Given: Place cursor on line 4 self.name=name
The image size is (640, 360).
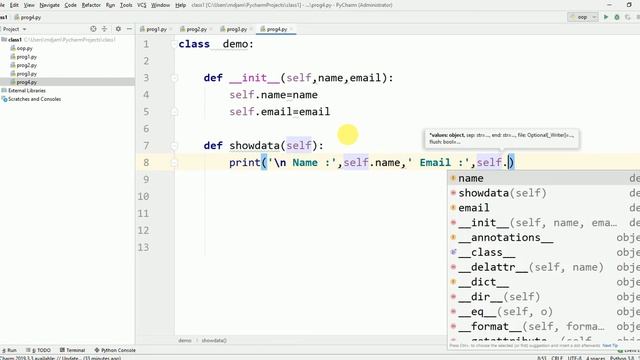Looking at the screenshot, I should (x=273, y=95).
